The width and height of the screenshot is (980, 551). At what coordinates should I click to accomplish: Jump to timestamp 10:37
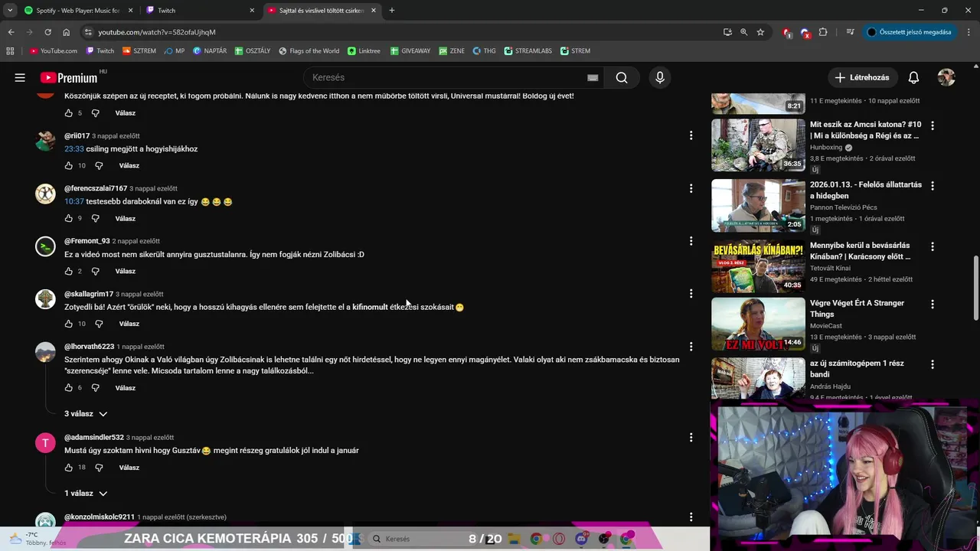coord(73,202)
